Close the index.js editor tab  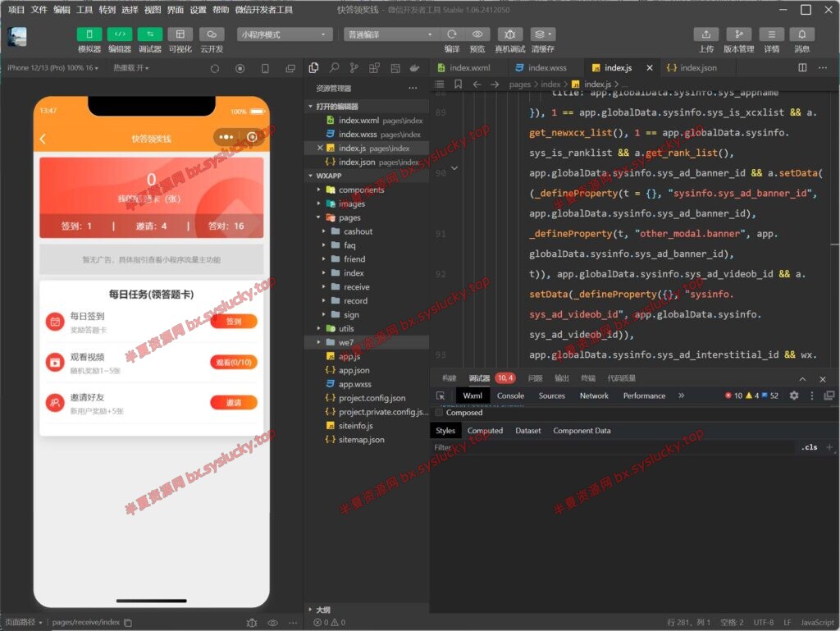[650, 67]
